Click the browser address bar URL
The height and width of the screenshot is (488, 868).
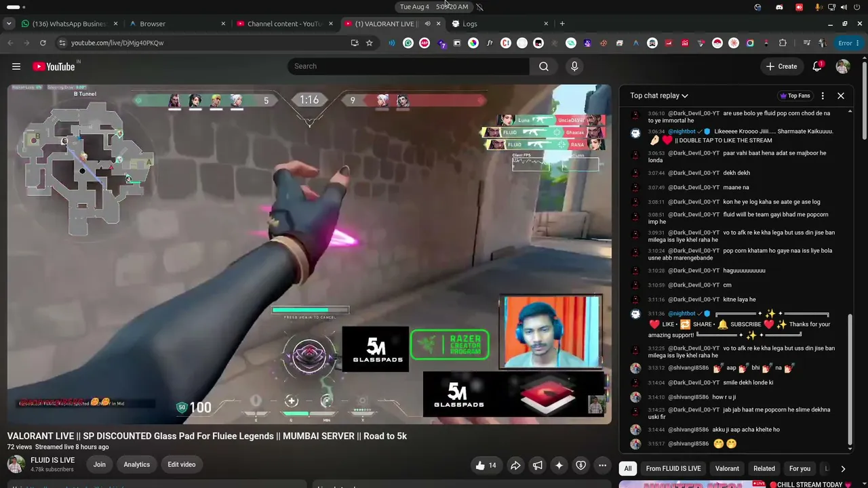point(117,43)
